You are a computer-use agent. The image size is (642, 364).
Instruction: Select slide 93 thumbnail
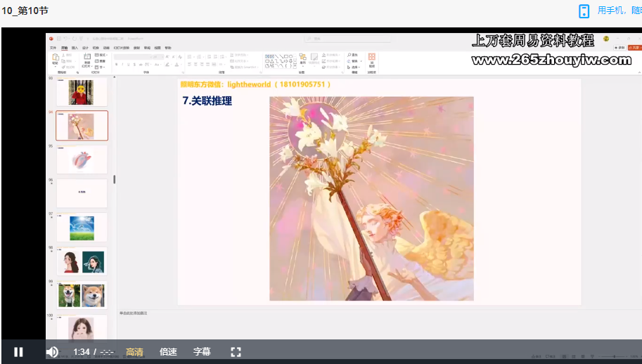(82, 92)
